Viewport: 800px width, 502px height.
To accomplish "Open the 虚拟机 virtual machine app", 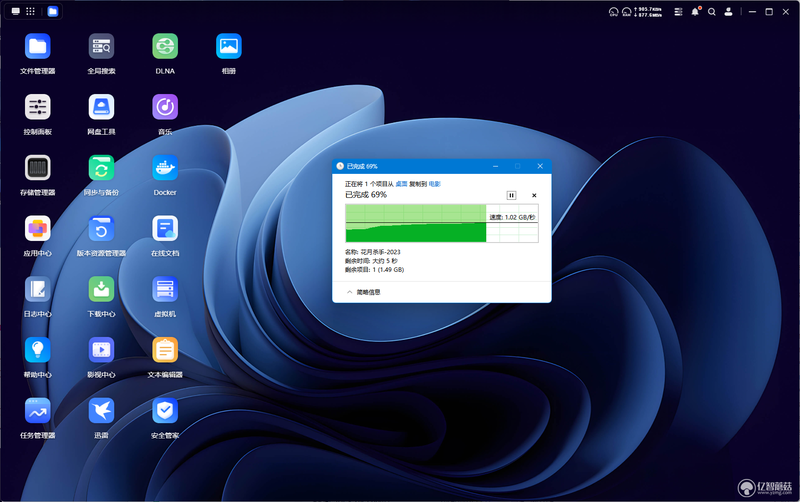I will (x=165, y=289).
